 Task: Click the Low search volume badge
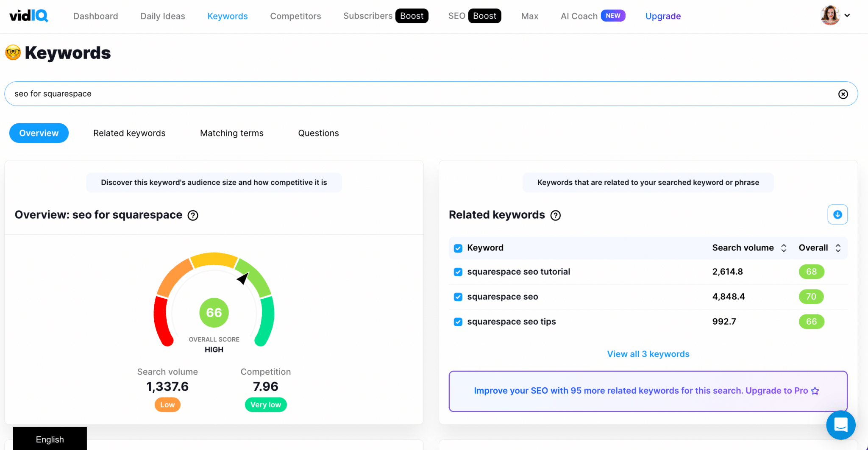tap(167, 405)
